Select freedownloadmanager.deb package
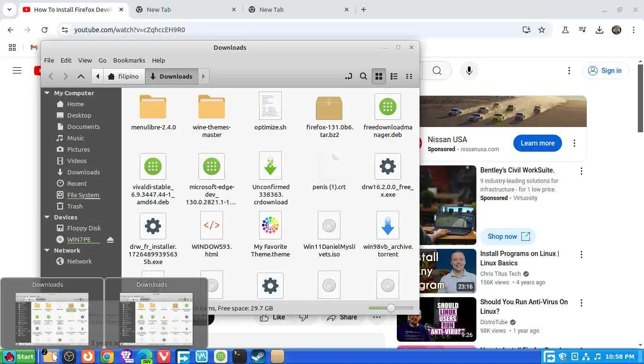This screenshot has height=364, width=644. [388, 116]
